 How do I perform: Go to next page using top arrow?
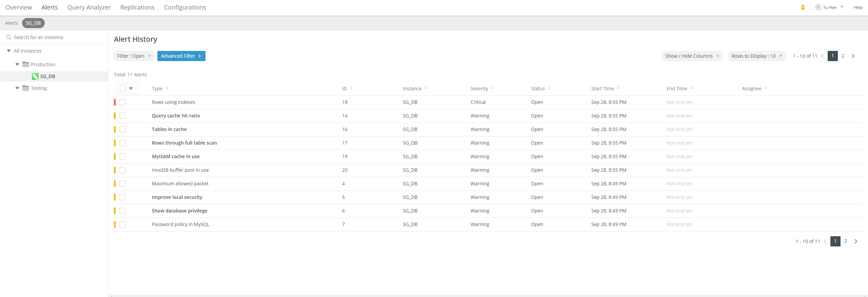pos(853,56)
